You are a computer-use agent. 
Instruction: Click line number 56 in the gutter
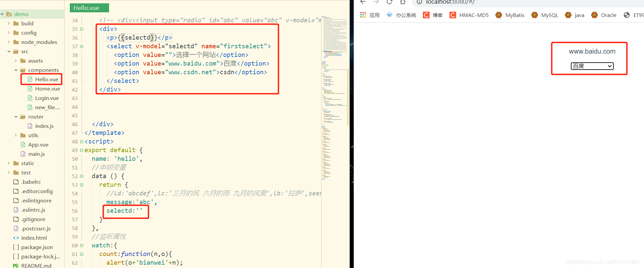[75, 211]
